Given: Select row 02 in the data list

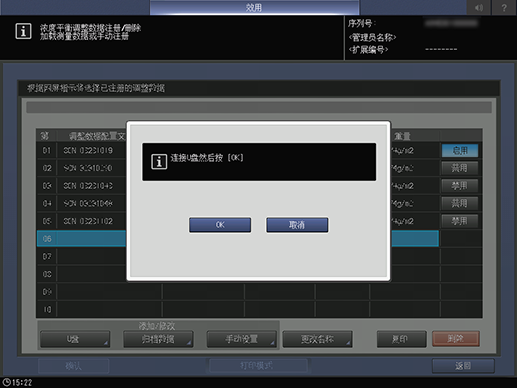Looking at the screenshot, I should 237,168.
